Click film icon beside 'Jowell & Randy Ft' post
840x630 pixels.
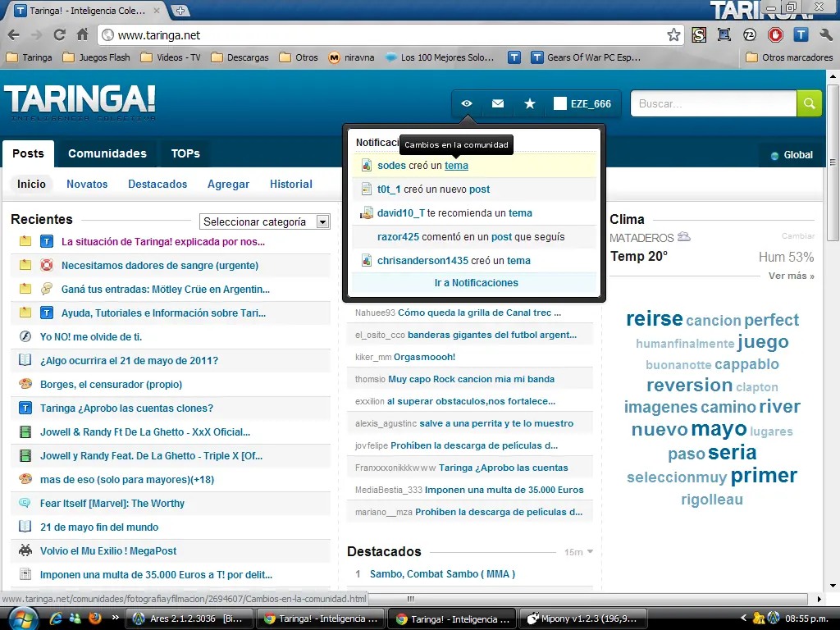25,431
